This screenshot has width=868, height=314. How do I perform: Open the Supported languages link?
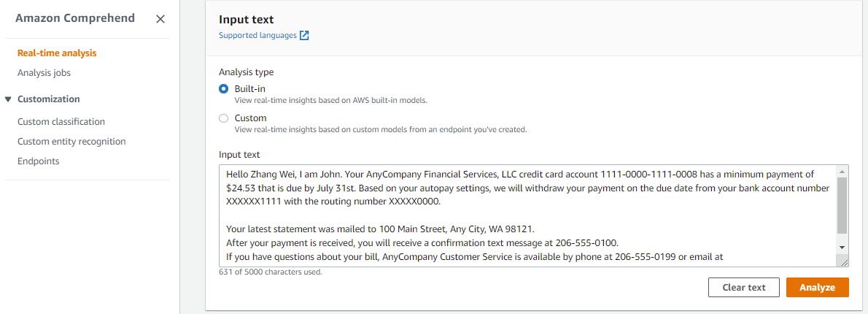(257, 35)
